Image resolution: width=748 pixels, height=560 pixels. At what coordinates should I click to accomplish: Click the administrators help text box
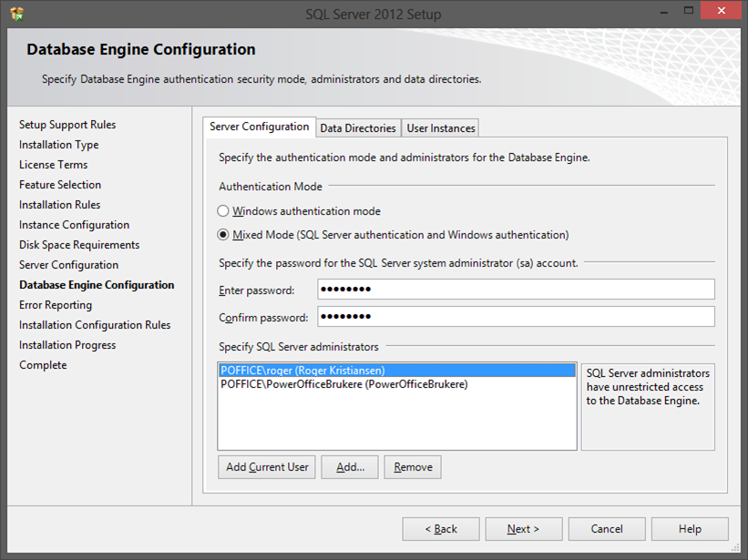648,406
